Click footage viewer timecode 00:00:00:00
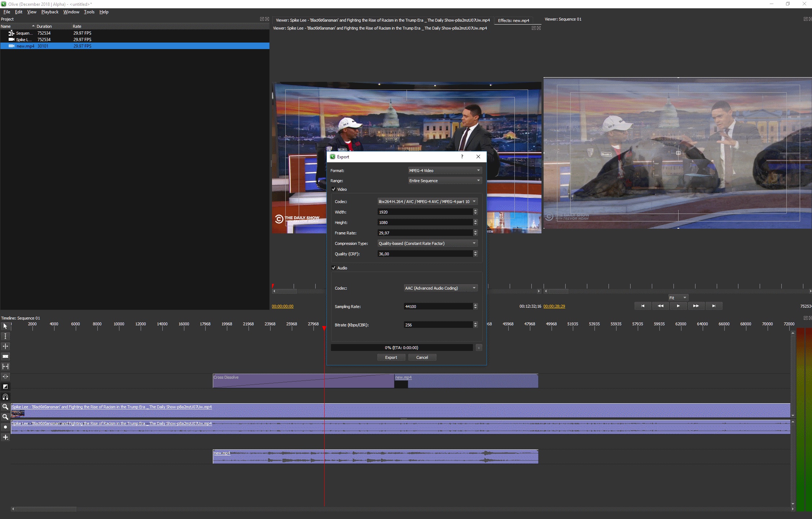This screenshot has height=519, width=812. 282,306
